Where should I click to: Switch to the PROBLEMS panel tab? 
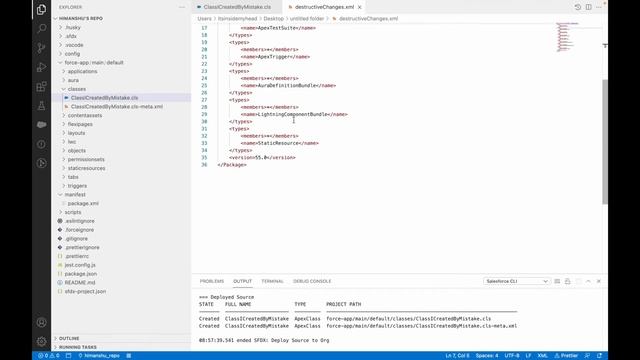coord(212,281)
